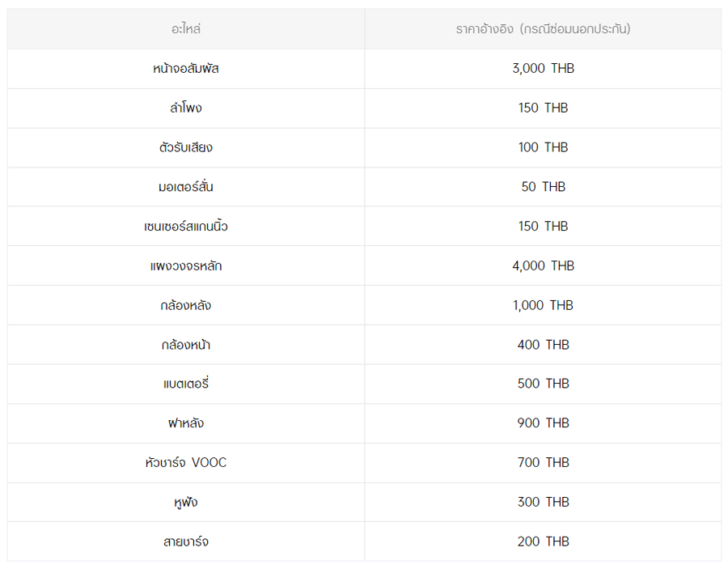728x569 pixels.
Task: Select the 1,000 THB price cell
Action: 543,305
